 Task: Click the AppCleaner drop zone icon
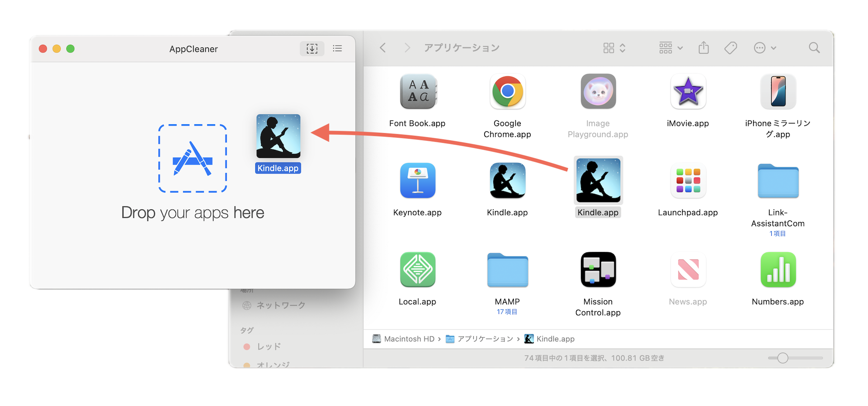coord(193,159)
